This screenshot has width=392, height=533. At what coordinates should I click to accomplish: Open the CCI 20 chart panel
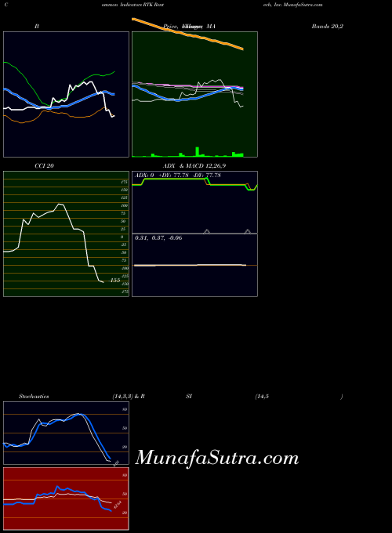pos(67,234)
